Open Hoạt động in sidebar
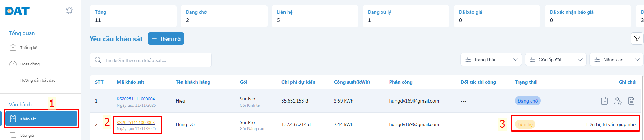644x140 pixels. coord(30,64)
